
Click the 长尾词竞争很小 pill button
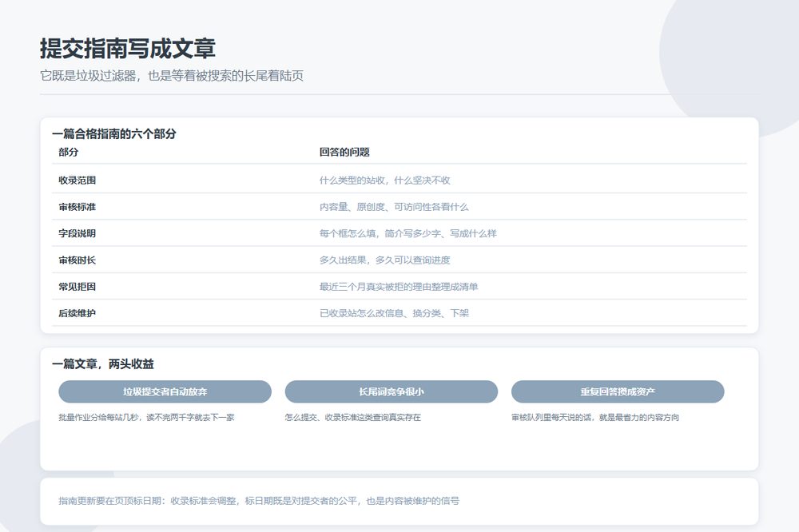(x=391, y=391)
